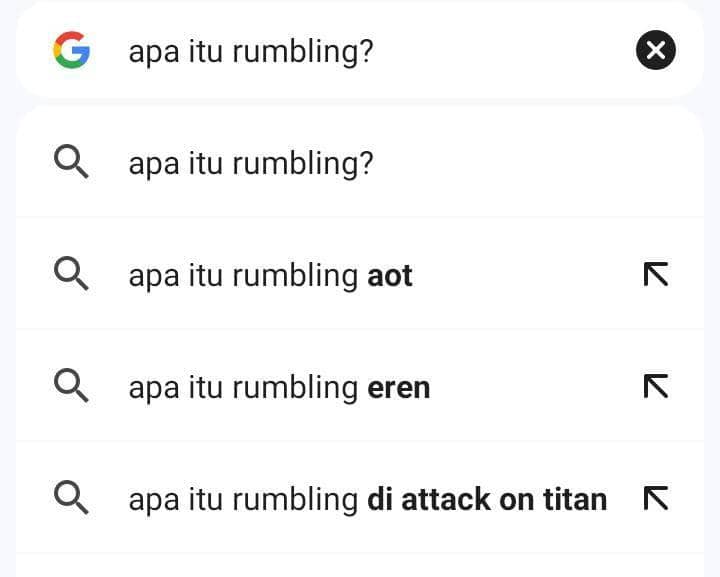Insert 'apa itu rumbling eren' using arrow icon

click(x=656, y=386)
